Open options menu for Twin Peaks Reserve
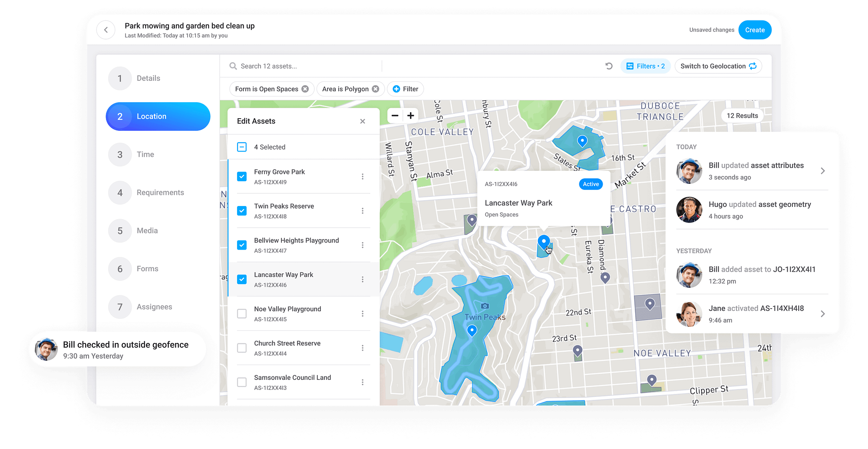This screenshot has width=868, height=449. pyautogui.click(x=363, y=211)
